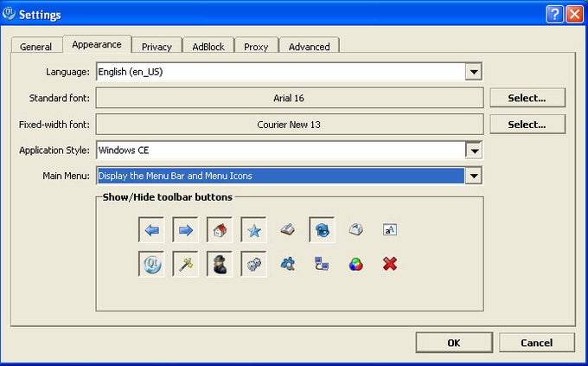
Task: Toggle the eraser with letter A icon
Action: [356, 229]
